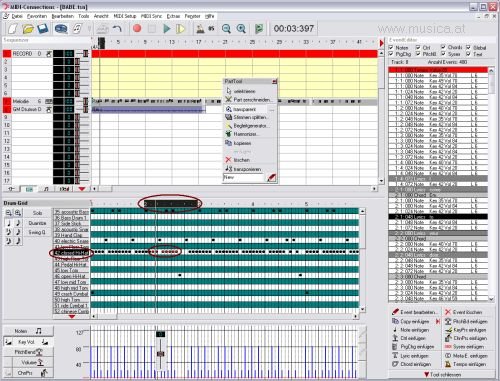The image size is (500, 381).
Task: Click 'PitchBd einfügen' button
Action: click(466, 321)
